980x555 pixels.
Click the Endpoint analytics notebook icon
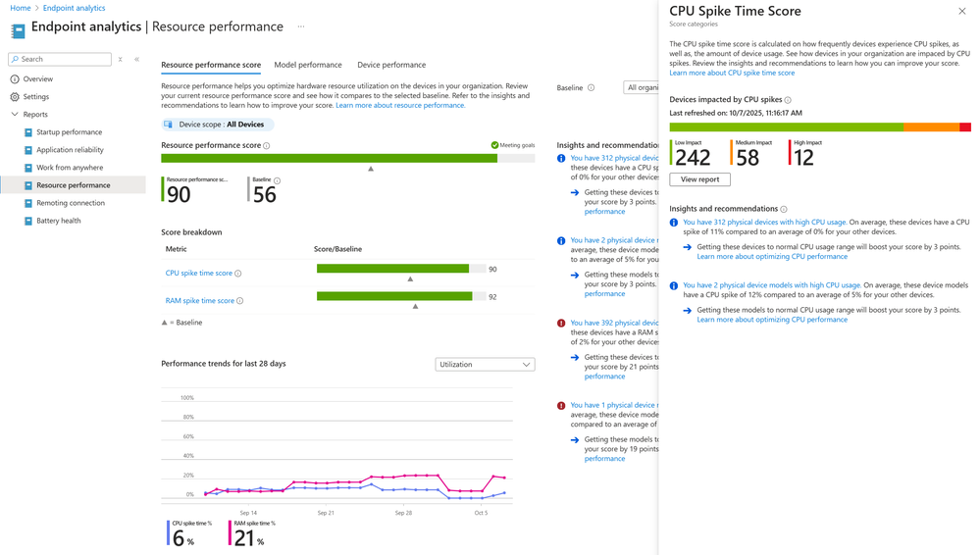tap(18, 29)
